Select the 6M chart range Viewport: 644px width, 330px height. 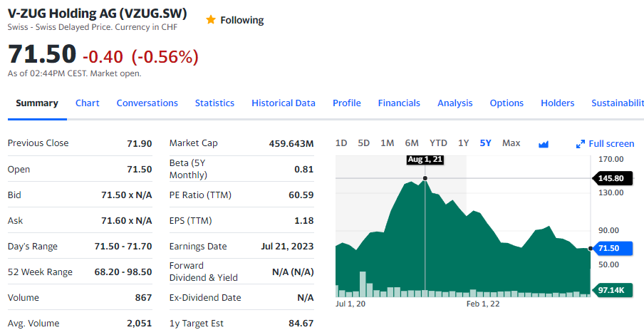tap(412, 143)
